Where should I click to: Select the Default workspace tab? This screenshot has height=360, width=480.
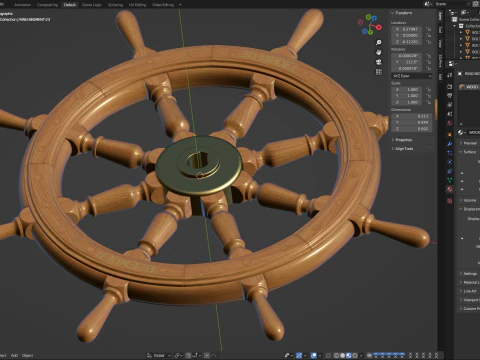70,5
